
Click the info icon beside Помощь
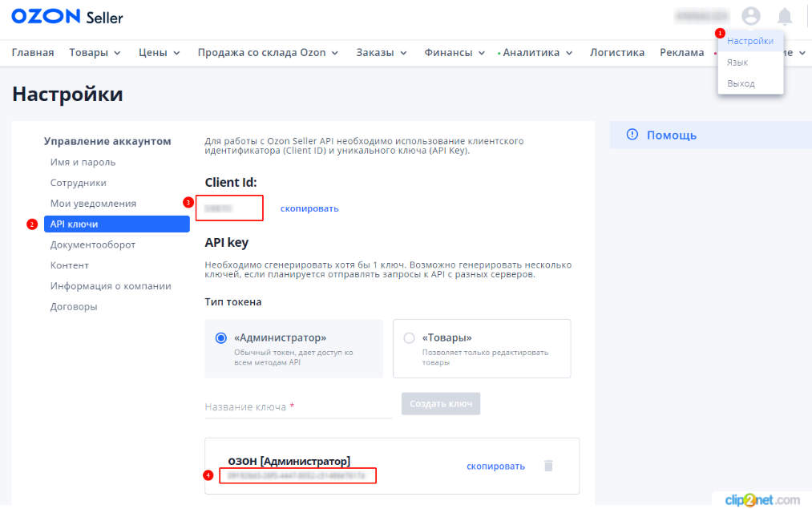click(x=632, y=135)
